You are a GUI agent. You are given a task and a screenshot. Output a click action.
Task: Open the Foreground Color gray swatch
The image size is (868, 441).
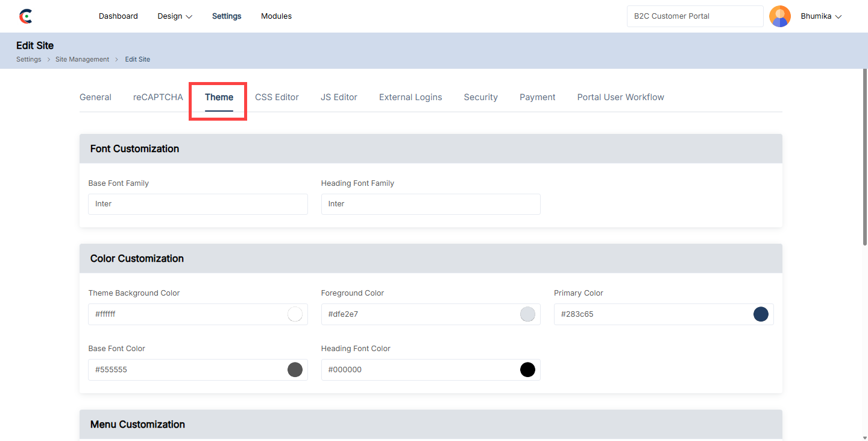coord(527,314)
